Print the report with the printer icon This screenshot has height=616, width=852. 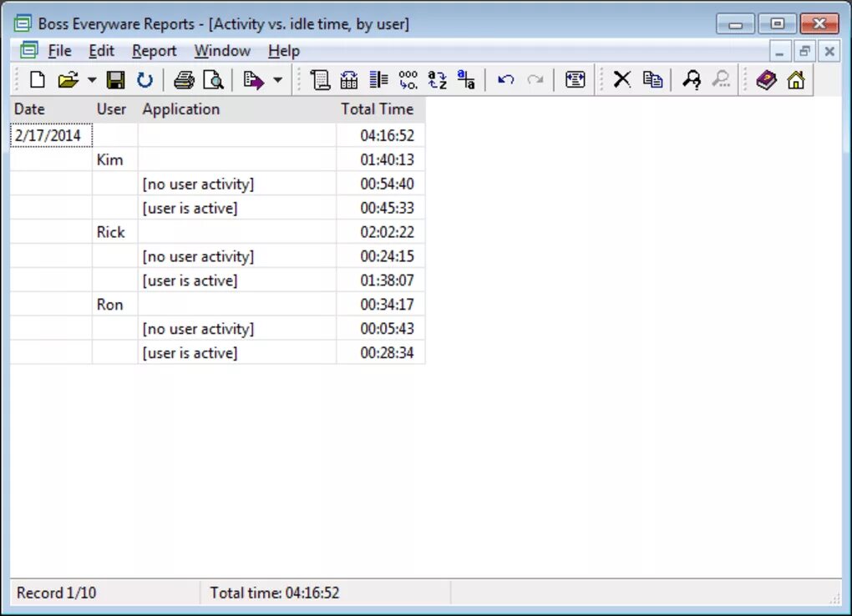coord(184,80)
